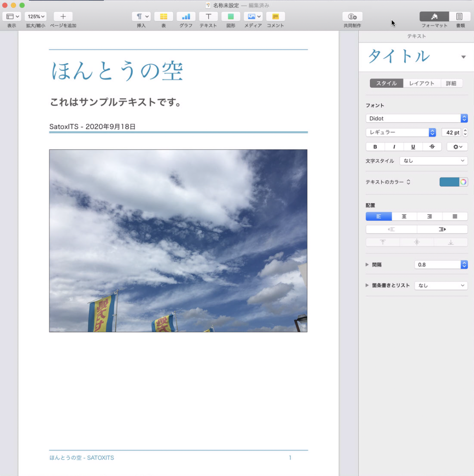Toggle underline formatting button
The image size is (474, 476).
[413, 147]
